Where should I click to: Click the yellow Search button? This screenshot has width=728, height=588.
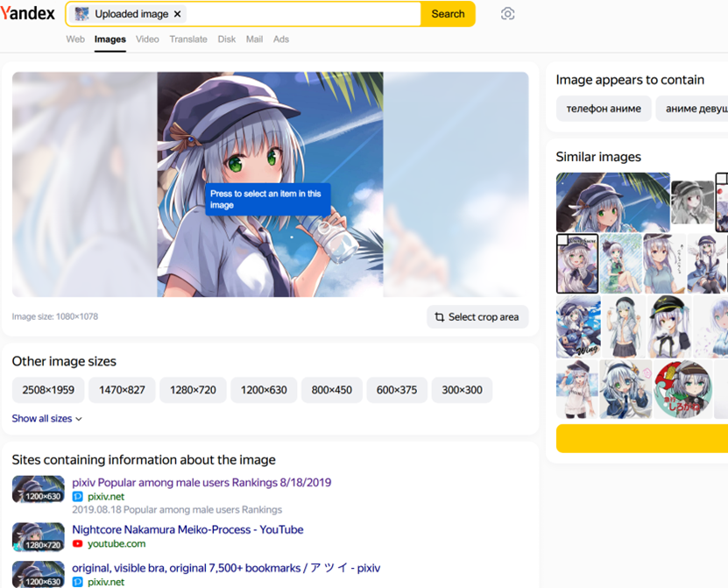448,14
